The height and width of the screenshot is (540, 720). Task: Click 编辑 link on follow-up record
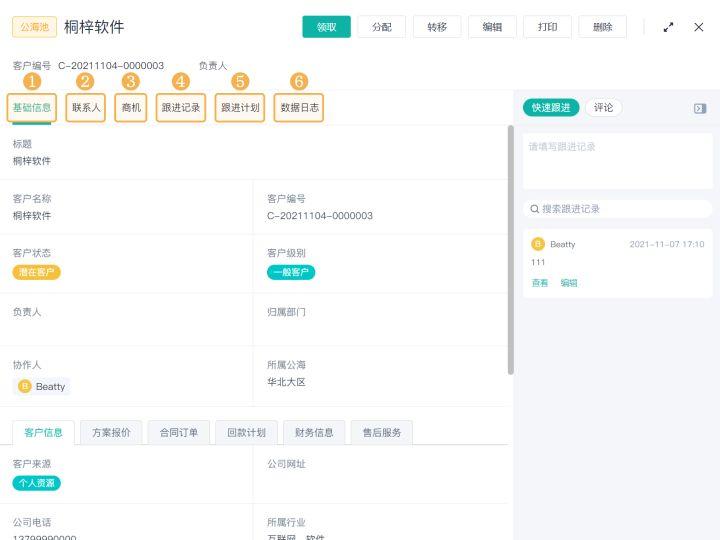click(x=569, y=283)
